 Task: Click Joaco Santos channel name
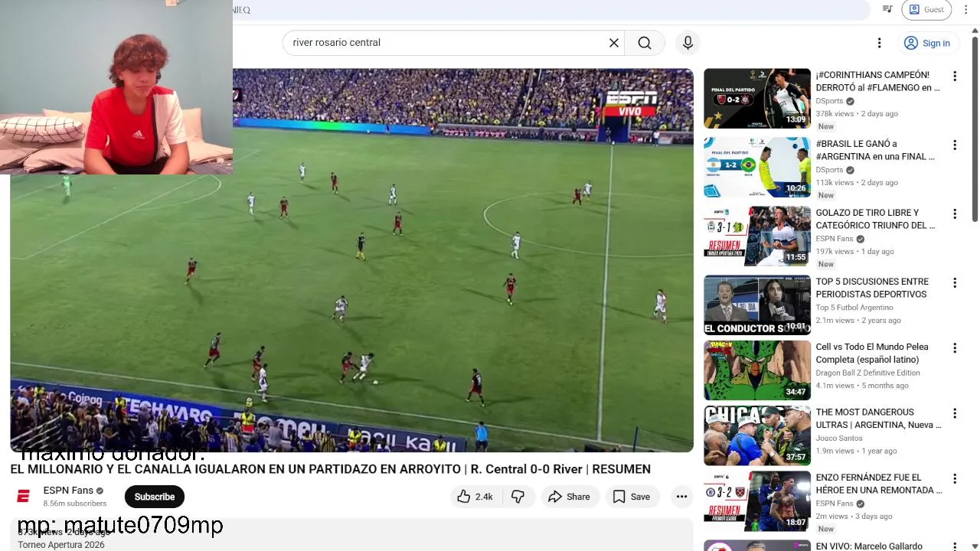(839, 439)
